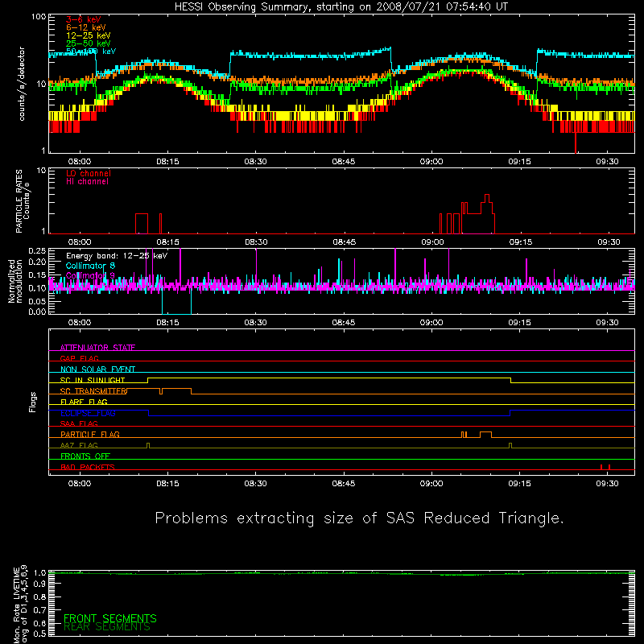This screenshot has width=644, height=644.
Task: Click 08:15 tick under the modulation plot
Action: pyautogui.click(x=167, y=323)
